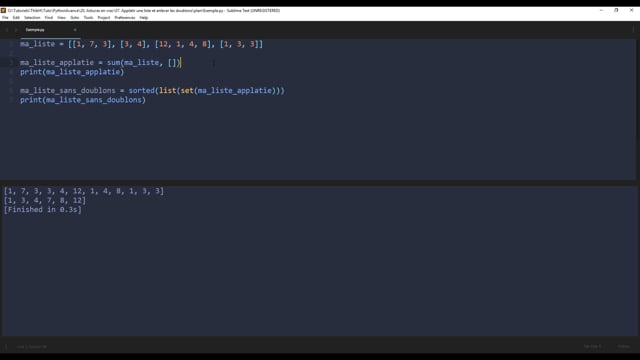
Task: Click the flattened list output line in console
Action: tap(84, 191)
